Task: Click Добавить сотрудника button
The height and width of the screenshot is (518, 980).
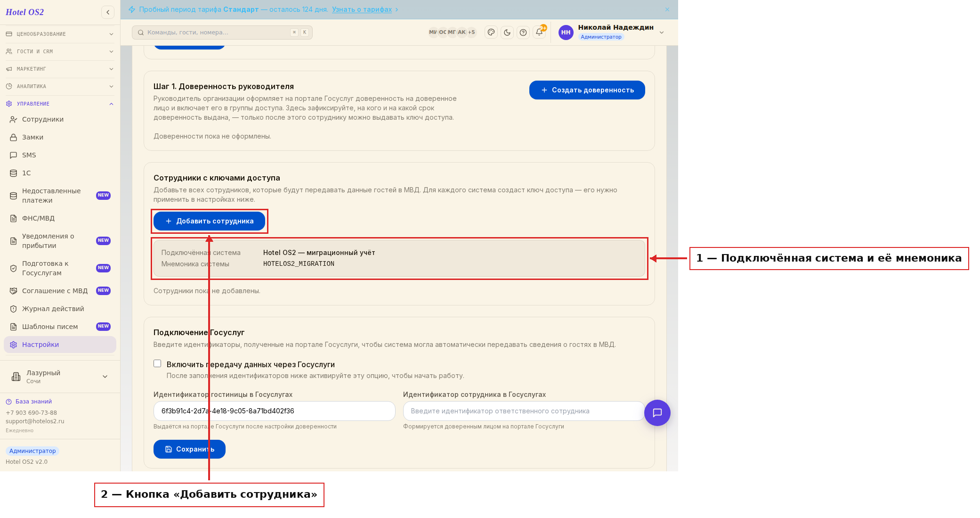Action: coord(209,221)
